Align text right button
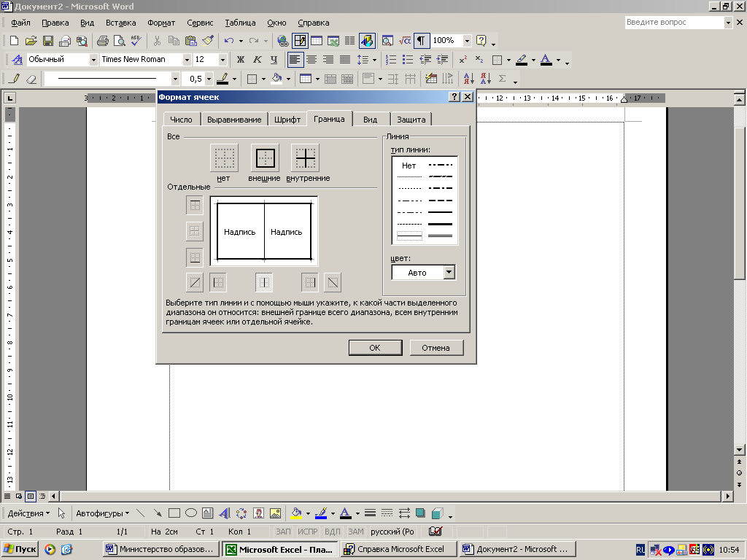 coord(328,60)
